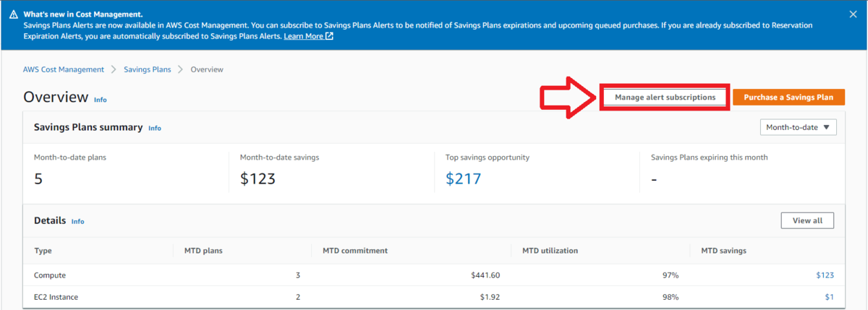
Task: Expand the Month-to-date dropdown
Action: [x=798, y=127]
